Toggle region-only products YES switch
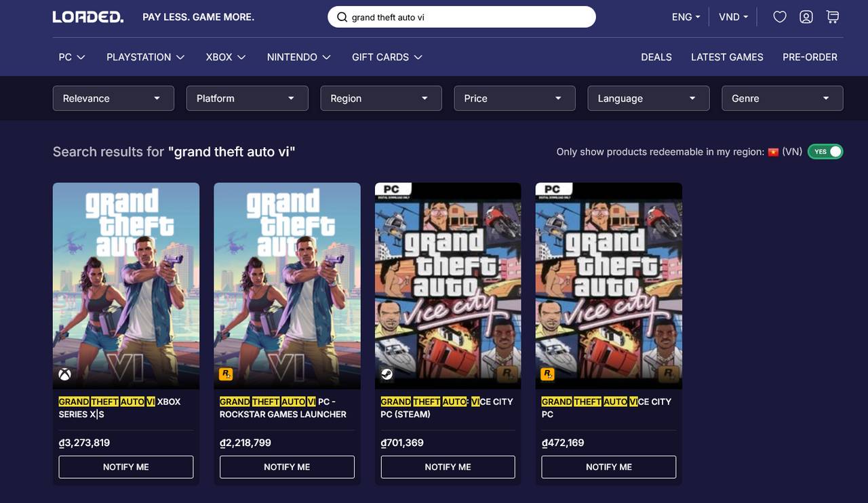The width and height of the screenshot is (868, 503). 825,152
